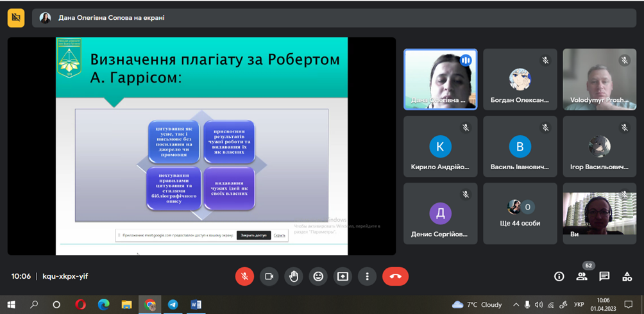Leave the call with red hang-up button

point(395,276)
